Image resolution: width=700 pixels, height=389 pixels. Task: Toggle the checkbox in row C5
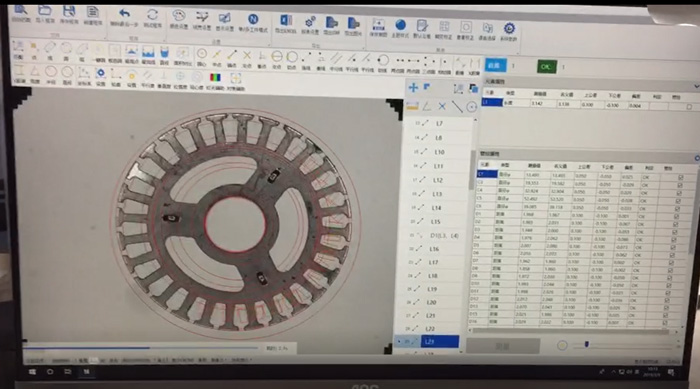(678, 201)
